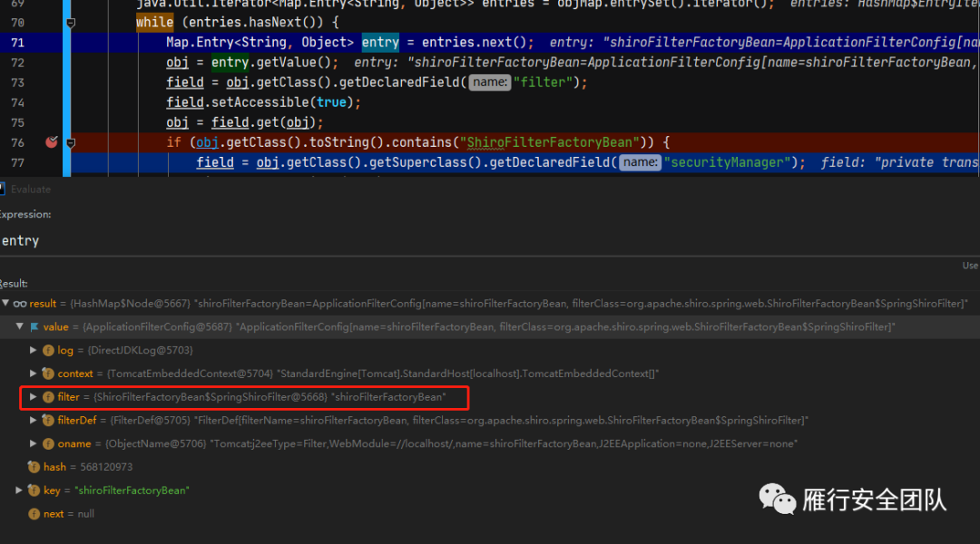Click in the Expression input containing entry
This screenshot has width=980, height=544.
[x=490, y=240]
